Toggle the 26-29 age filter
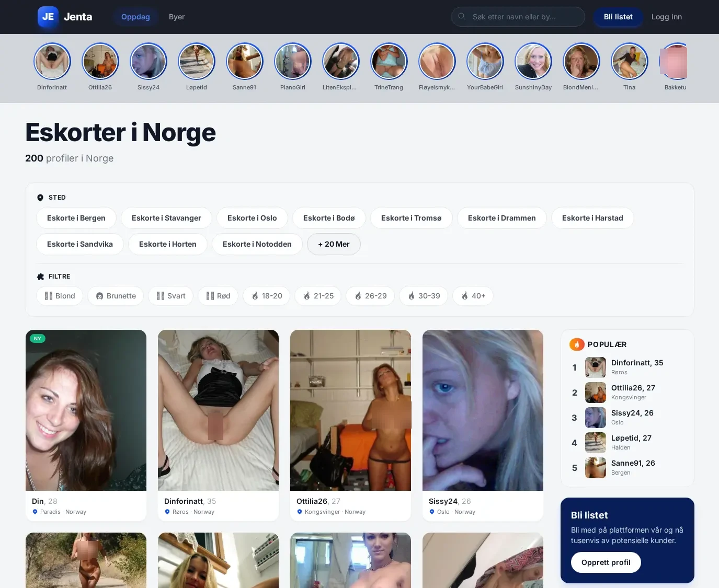This screenshot has width=719, height=588. pos(370,296)
